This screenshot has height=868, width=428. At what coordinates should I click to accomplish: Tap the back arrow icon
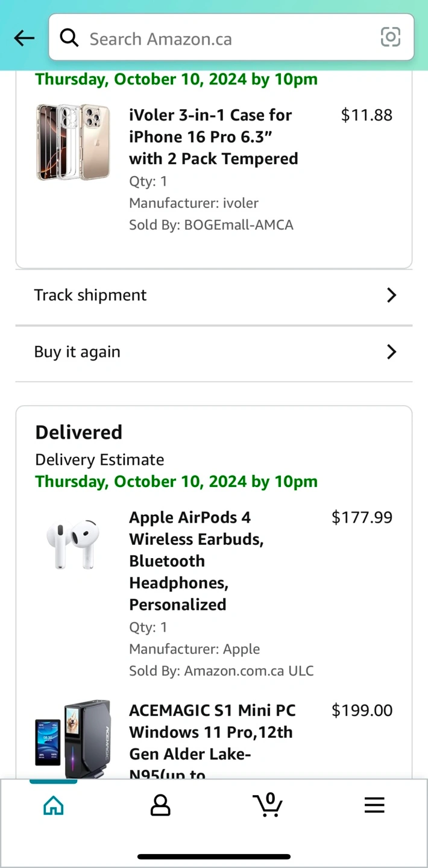[x=24, y=39]
